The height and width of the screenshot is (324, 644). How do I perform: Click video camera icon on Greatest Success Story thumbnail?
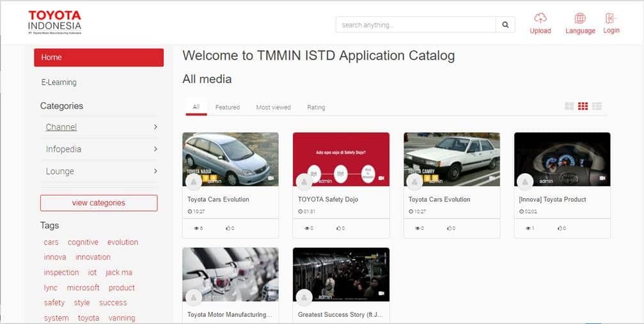pyautogui.click(x=381, y=293)
